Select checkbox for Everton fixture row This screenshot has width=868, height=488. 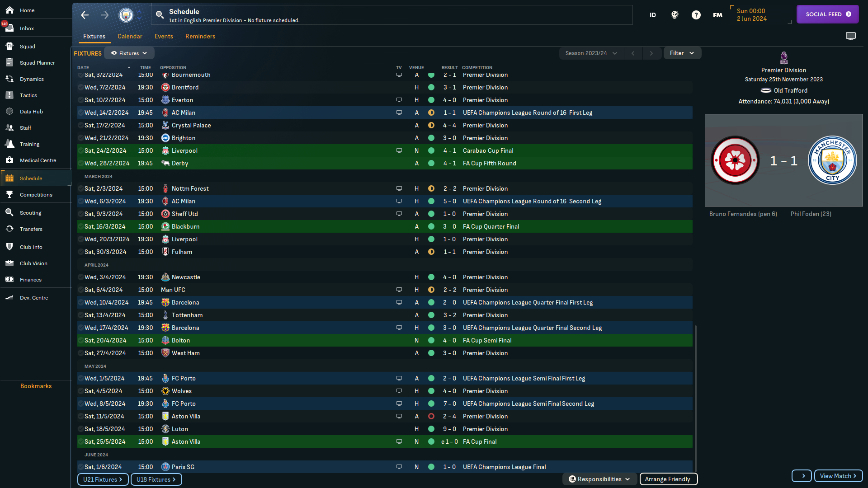80,100
